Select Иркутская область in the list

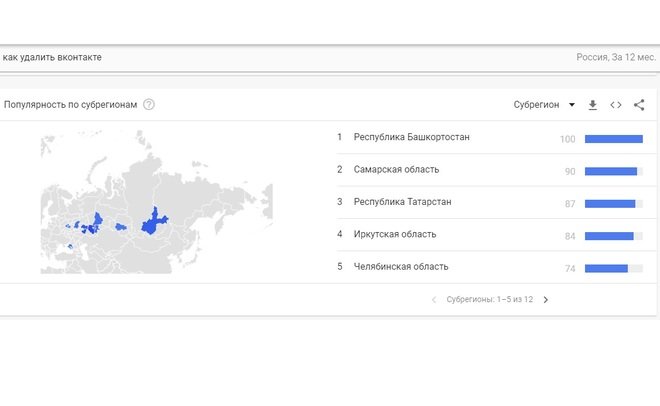coord(394,234)
